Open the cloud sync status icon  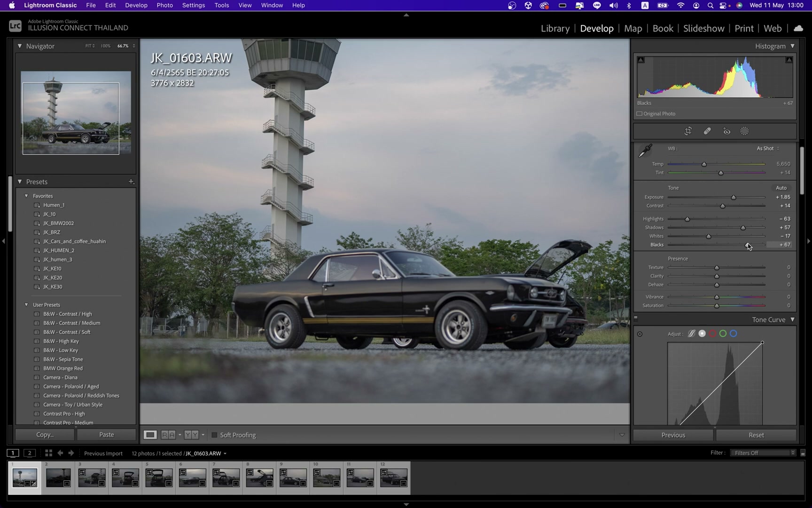[x=798, y=28]
